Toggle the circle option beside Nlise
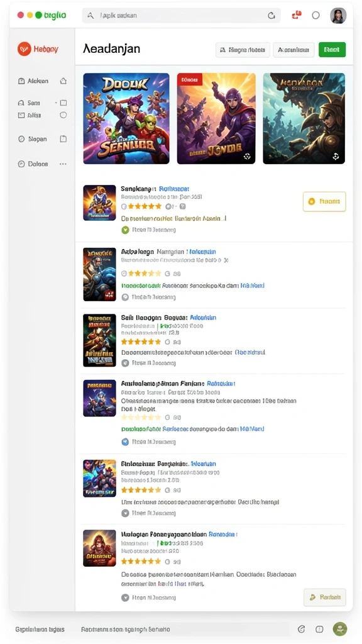362x644 pixels. click(63, 115)
